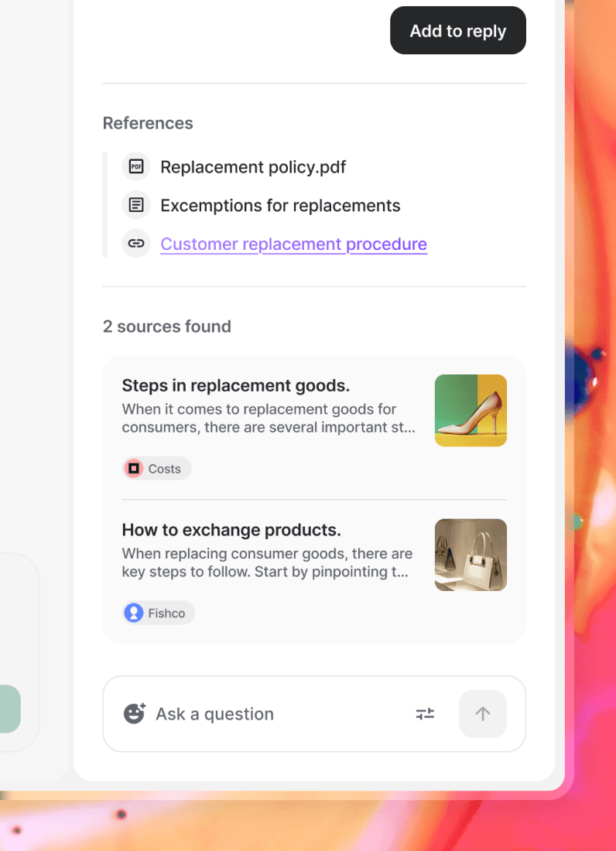This screenshot has height=851, width=616.
Task: Open Replacement policy.pdf reference
Action: (253, 167)
